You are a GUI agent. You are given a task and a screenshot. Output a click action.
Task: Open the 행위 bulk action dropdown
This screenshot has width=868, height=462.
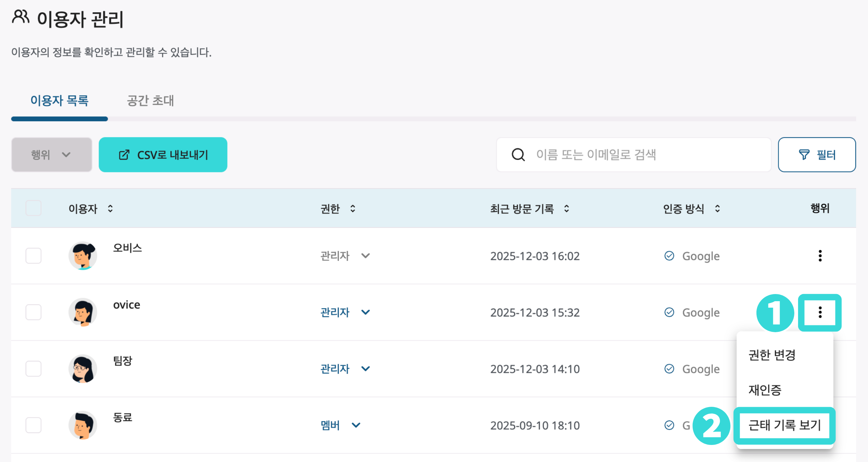click(x=52, y=155)
